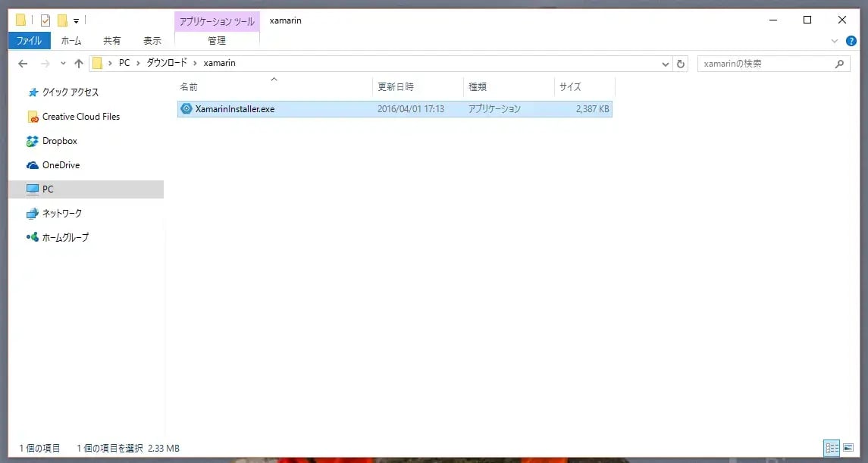Click the selected item size 2.33 MB
Viewport: 868px width, 463px height.
point(162,448)
